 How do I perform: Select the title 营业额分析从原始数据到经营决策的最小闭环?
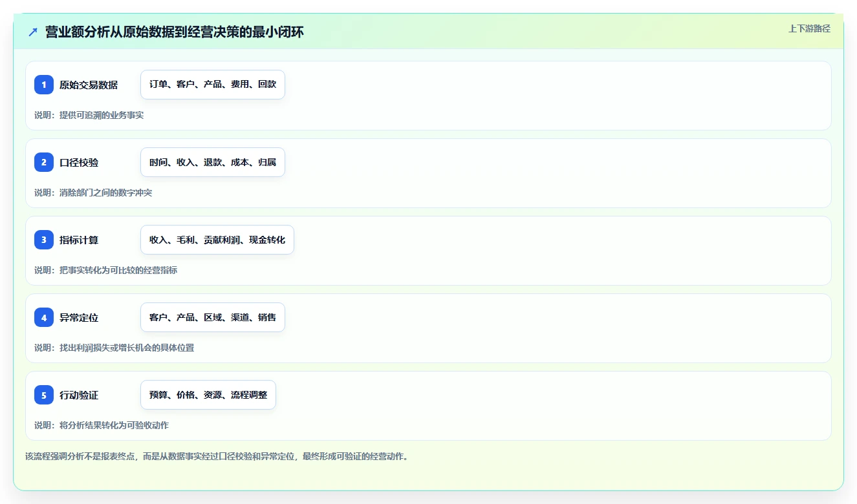pyautogui.click(x=175, y=32)
